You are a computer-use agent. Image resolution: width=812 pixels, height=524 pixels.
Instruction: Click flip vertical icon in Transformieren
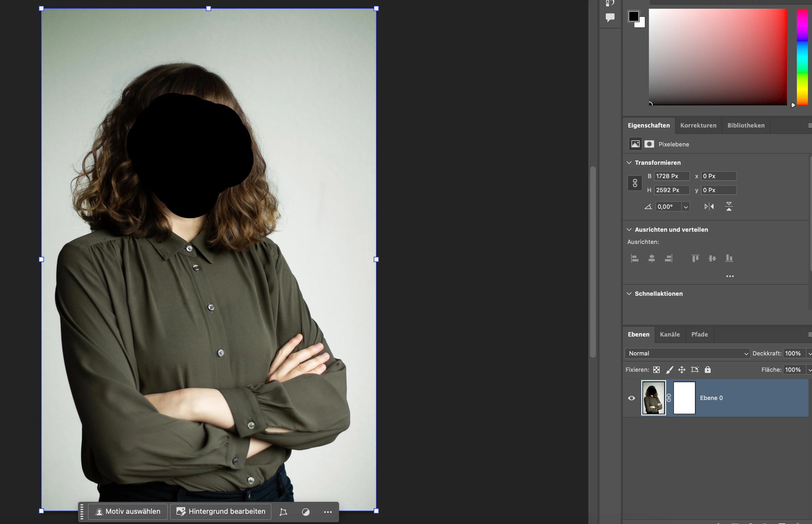pos(729,206)
